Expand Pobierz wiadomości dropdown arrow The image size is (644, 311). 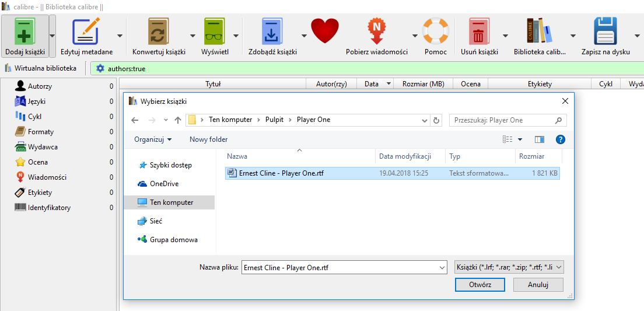tap(415, 36)
